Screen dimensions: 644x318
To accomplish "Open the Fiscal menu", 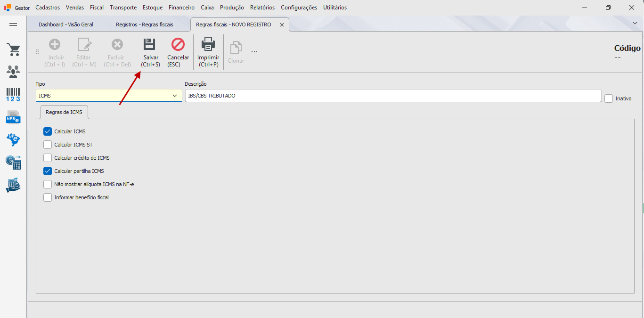I will (97, 8).
